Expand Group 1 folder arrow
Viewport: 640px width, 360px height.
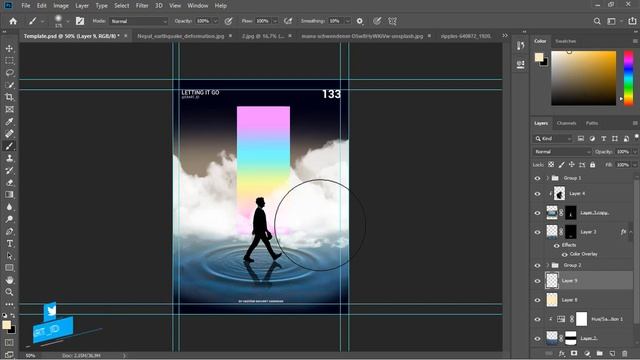pos(548,178)
